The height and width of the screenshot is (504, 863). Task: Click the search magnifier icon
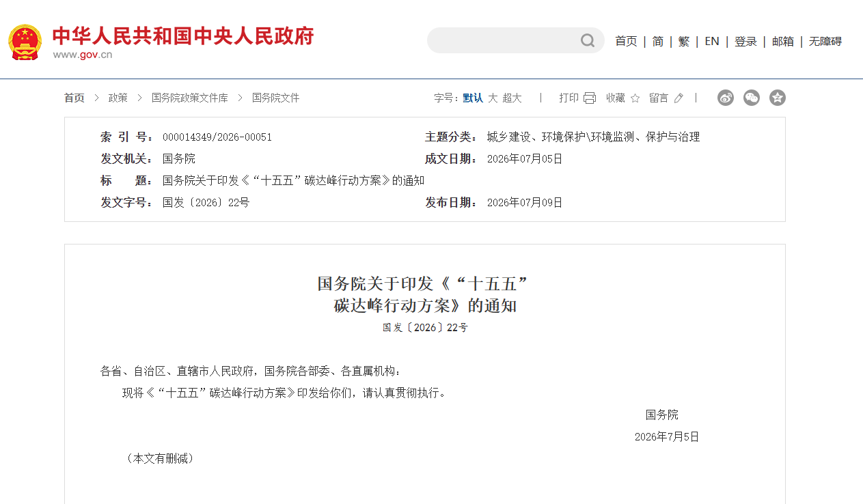click(588, 41)
